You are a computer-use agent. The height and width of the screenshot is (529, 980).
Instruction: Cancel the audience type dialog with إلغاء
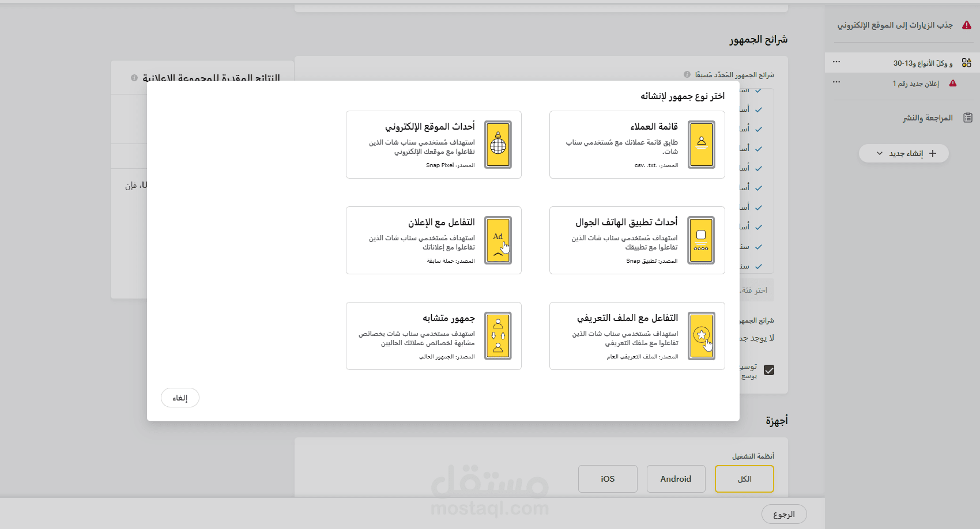180,398
